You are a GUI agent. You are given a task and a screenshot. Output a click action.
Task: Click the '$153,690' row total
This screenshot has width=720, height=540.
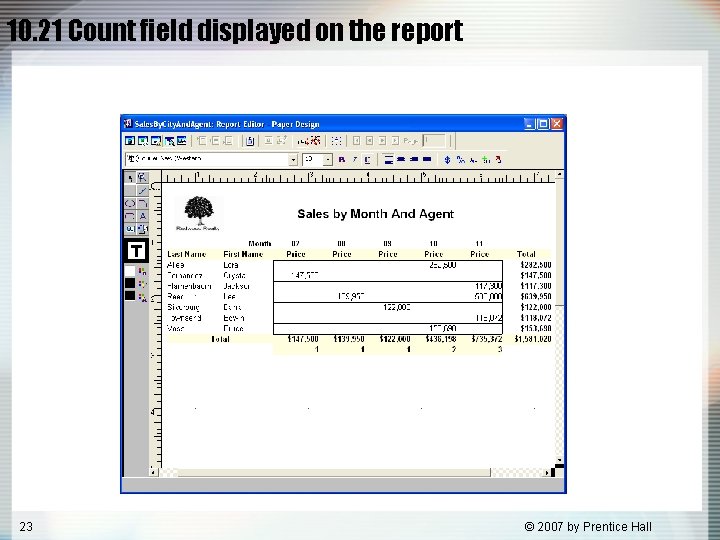[x=536, y=328]
